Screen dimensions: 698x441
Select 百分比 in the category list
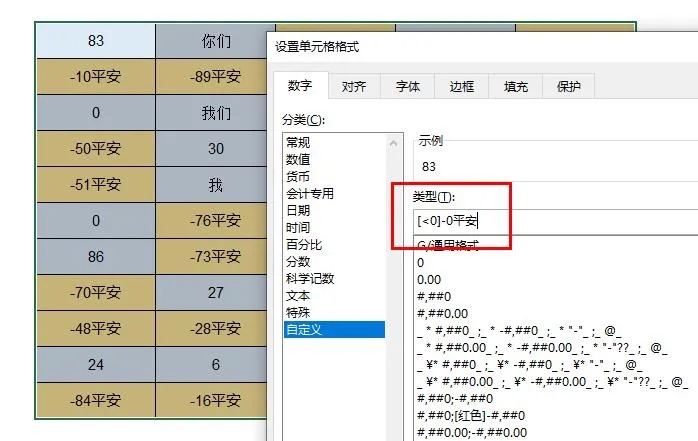304,244
